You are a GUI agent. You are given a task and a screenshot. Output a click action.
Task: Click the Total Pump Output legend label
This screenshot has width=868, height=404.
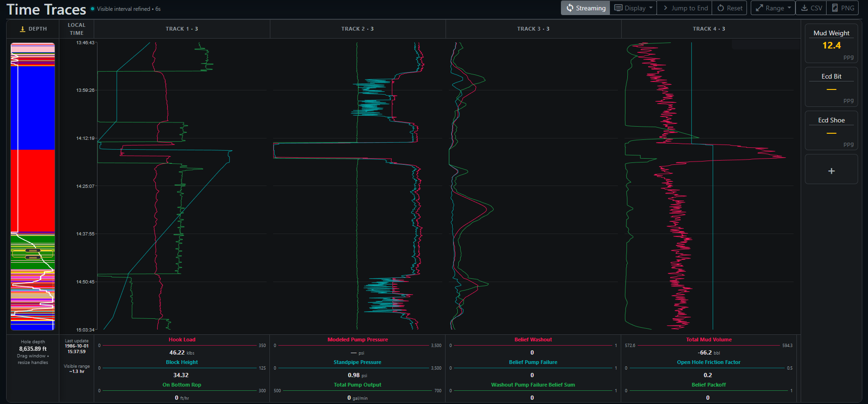point(357,385)
